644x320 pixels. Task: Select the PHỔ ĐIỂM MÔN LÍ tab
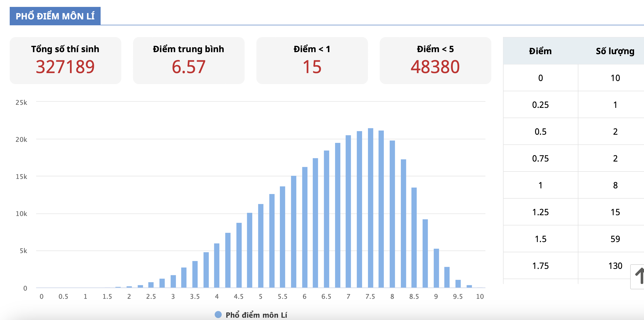tap(55, 16)
